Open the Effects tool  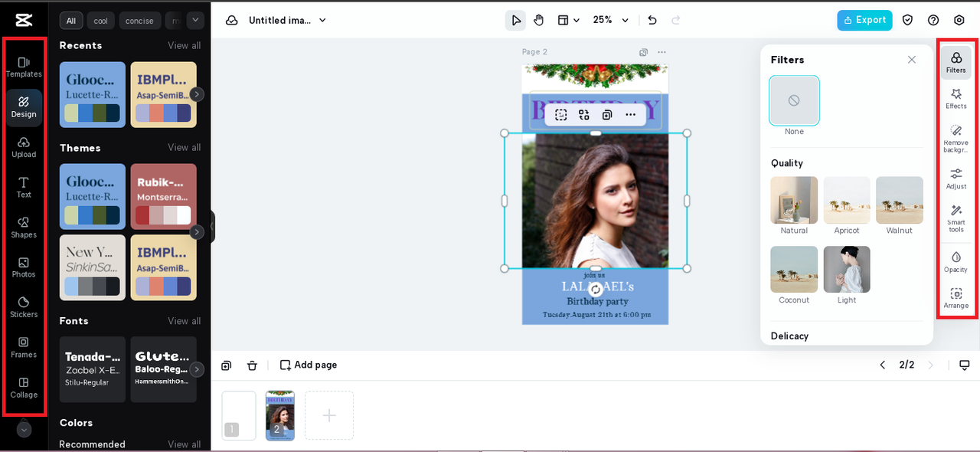coord(956,99)
